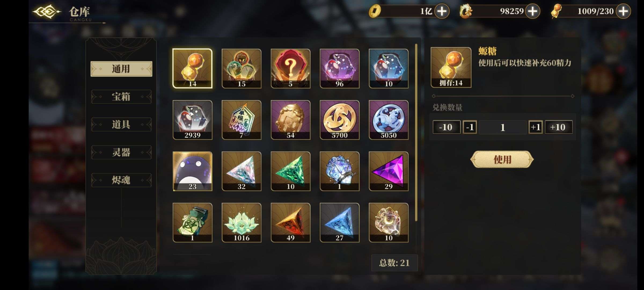Select the purple penguin creature item with 23
The image size is (644, 290).
pos(192,171)
